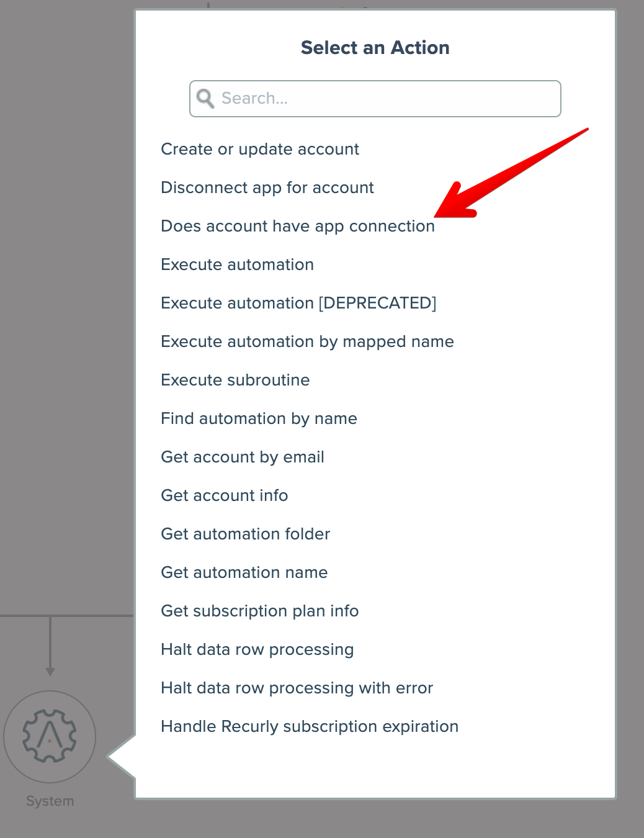This screenshot has width=644, height=838.
Task: Click 'Halt data row processing with error'
Action: [297, 688]
